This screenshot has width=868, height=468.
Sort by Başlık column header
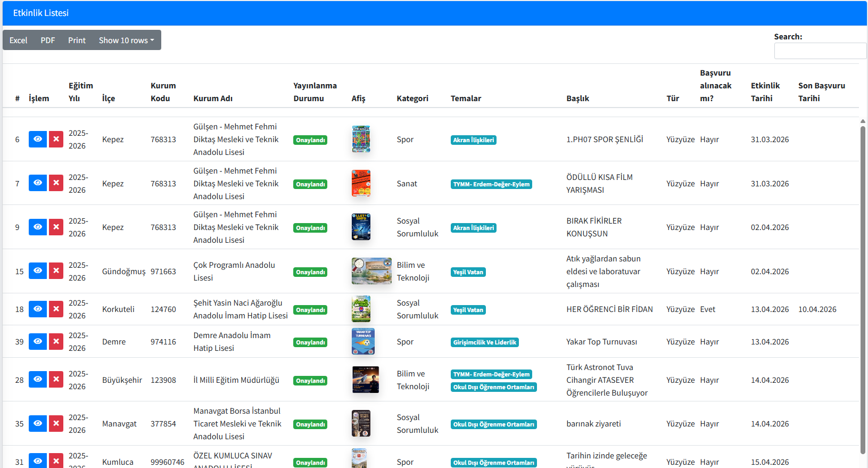(x=577, y=98)
